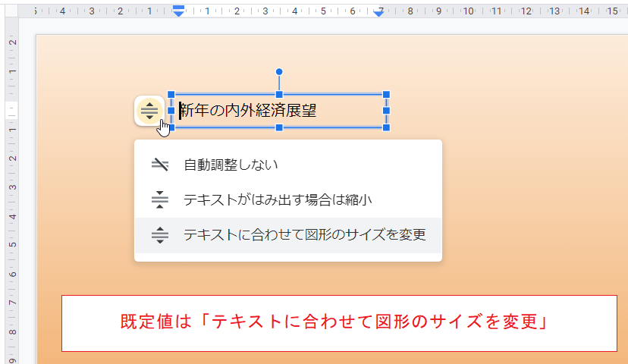Click the top-left resize handle of text box
The height and width of the screenshot is (364, 628).
coord(171,95)
